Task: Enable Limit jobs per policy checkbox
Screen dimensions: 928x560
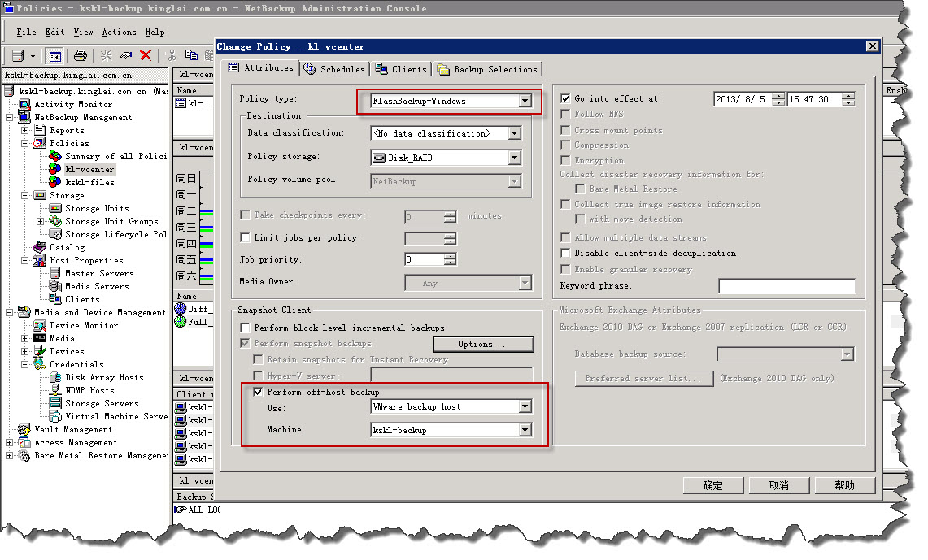Action: 245,237
